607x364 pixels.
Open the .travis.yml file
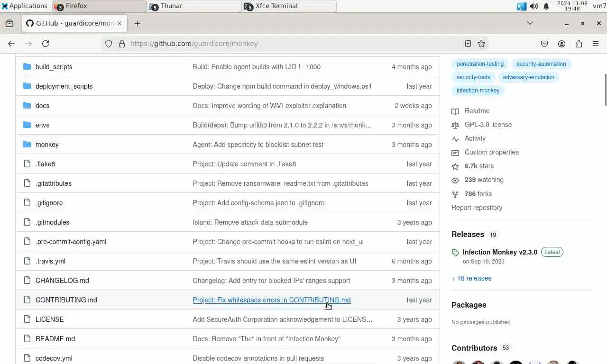50,261
